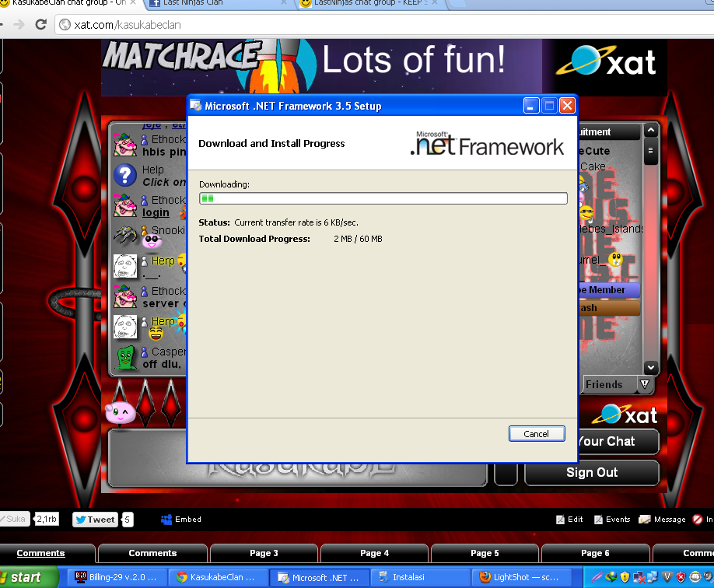This screenshot has height=588, width=714.
Task: Click the xat planet logo in banner
Action: tap(606, 61)
